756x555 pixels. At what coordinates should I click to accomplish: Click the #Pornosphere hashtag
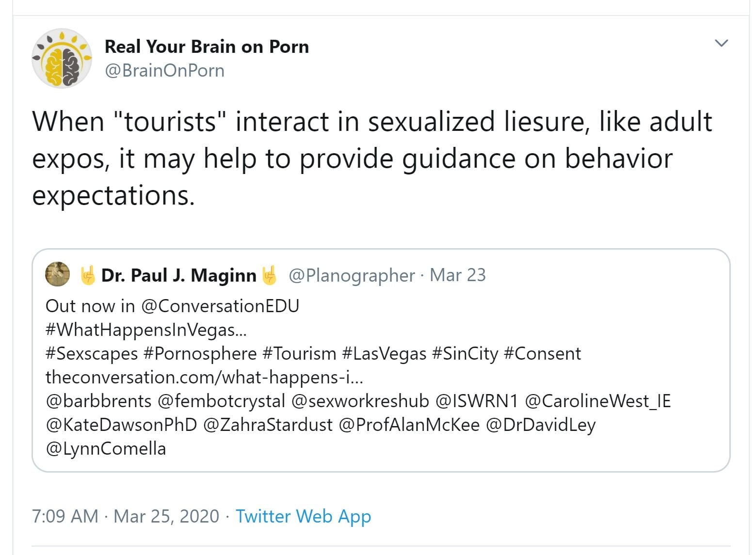pos(200,354)
